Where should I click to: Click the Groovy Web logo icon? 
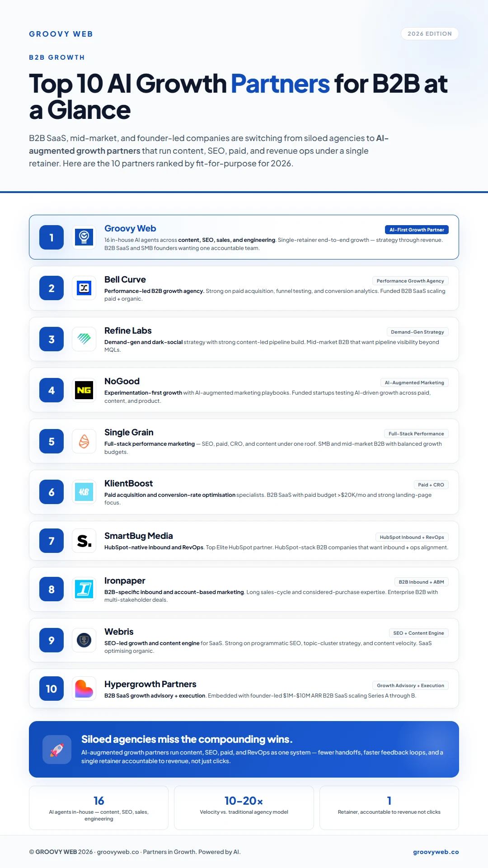click(x=84, y=237)
